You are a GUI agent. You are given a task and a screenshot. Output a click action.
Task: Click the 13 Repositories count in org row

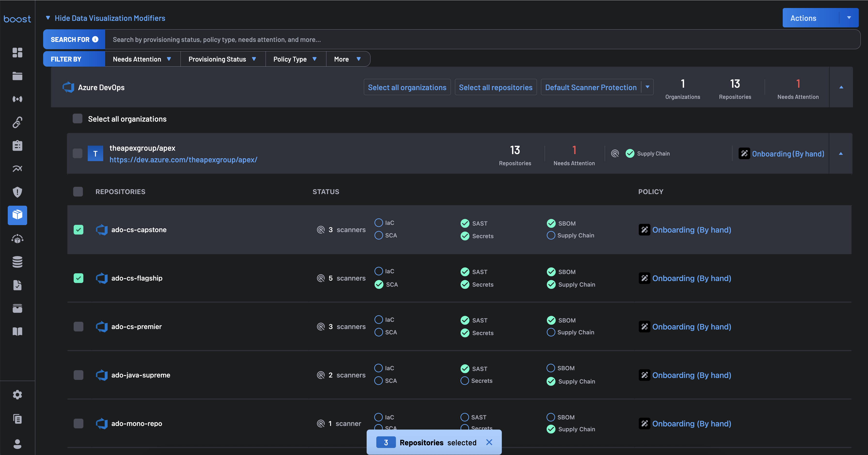pyautogui.click(x=515, y=150)
